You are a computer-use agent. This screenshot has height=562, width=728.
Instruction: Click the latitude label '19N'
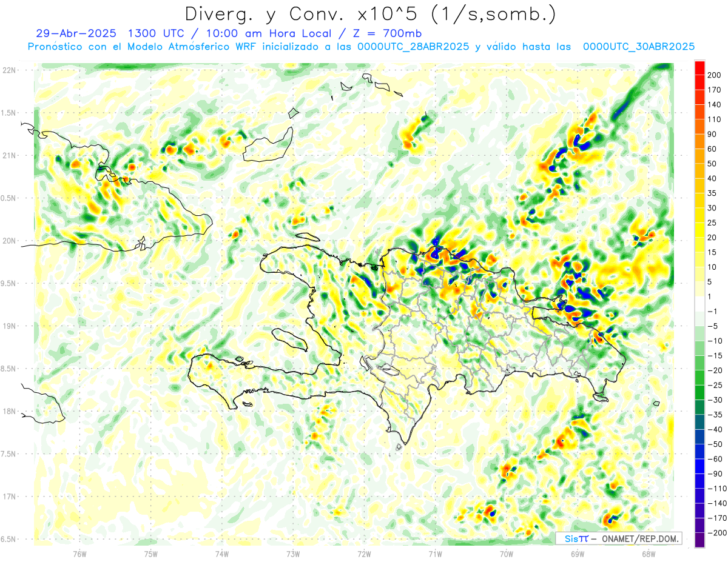[10, 326]
